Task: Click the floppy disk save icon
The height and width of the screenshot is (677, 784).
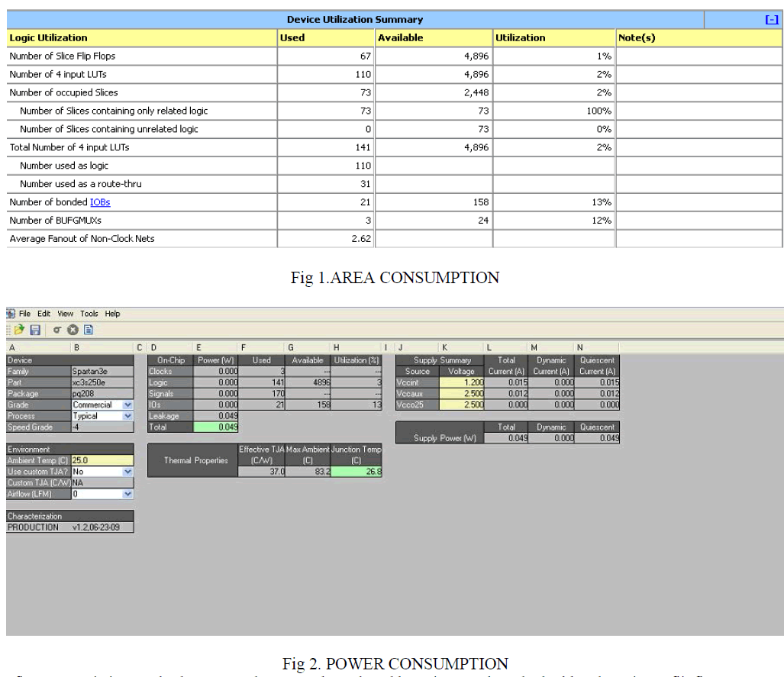Action: click(35, 330)
